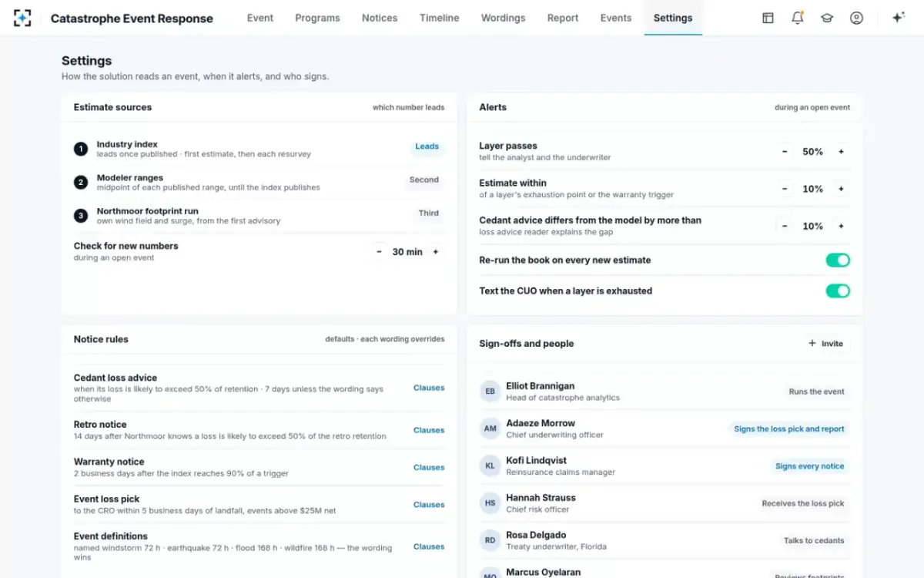Increase the Layer passes percentage
Viewport: 924px width, 578px height.
(841, 152)
